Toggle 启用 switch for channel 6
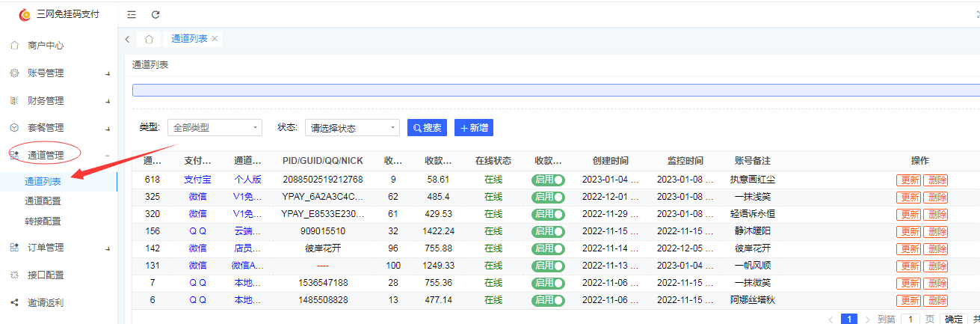 [548, 300]
